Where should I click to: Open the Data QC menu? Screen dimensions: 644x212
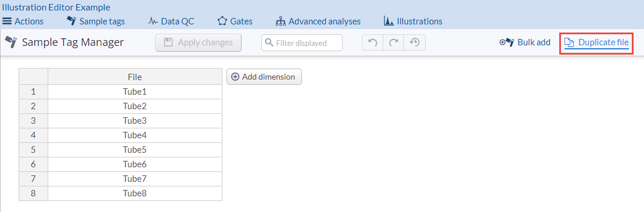(x=171, y=21)
